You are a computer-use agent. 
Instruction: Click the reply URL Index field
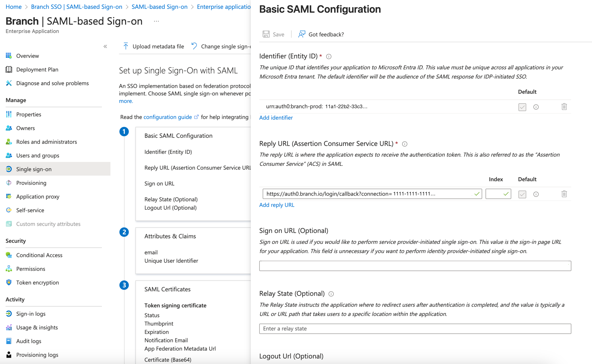pos(498,194)
